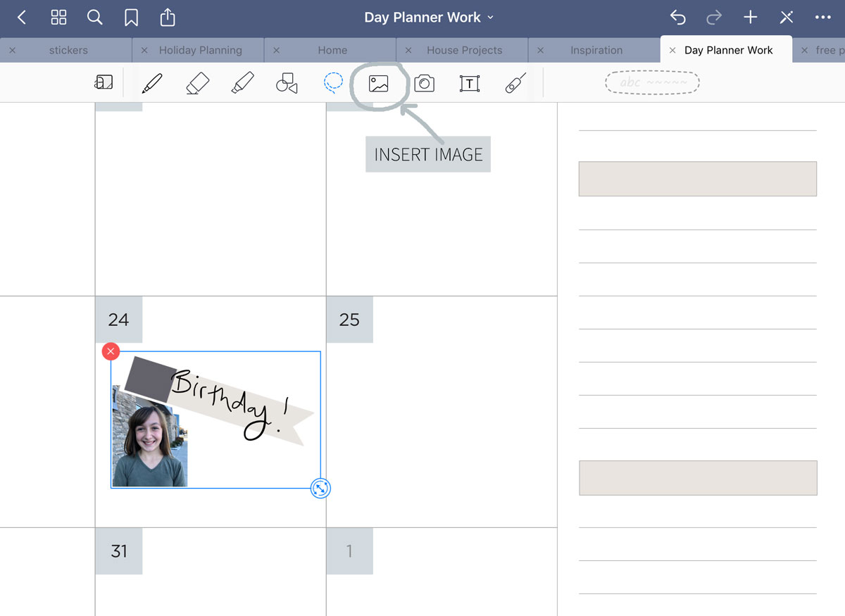Switch to the Inspiration tab
The width and height of the screenshot is (845, 616).
click(596, 50)
